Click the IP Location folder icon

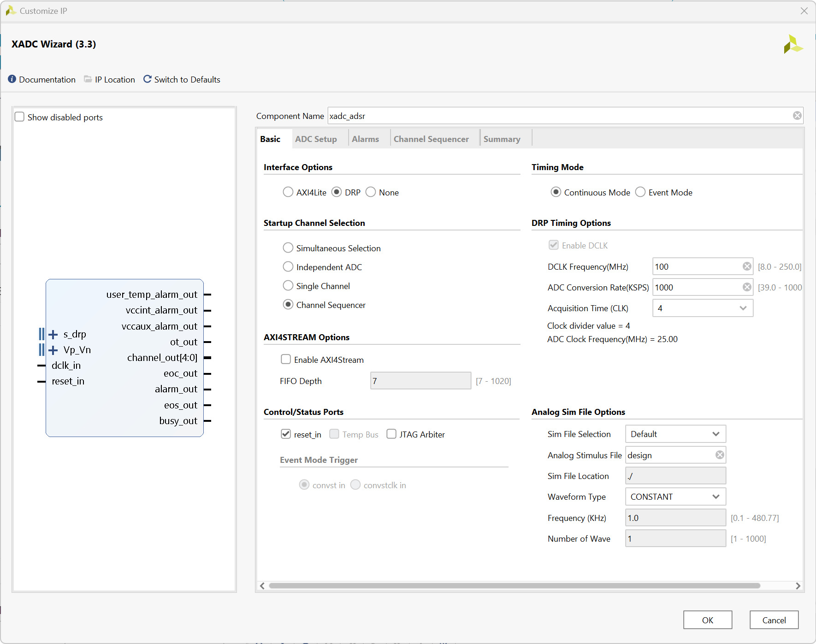tap(88, 79)
